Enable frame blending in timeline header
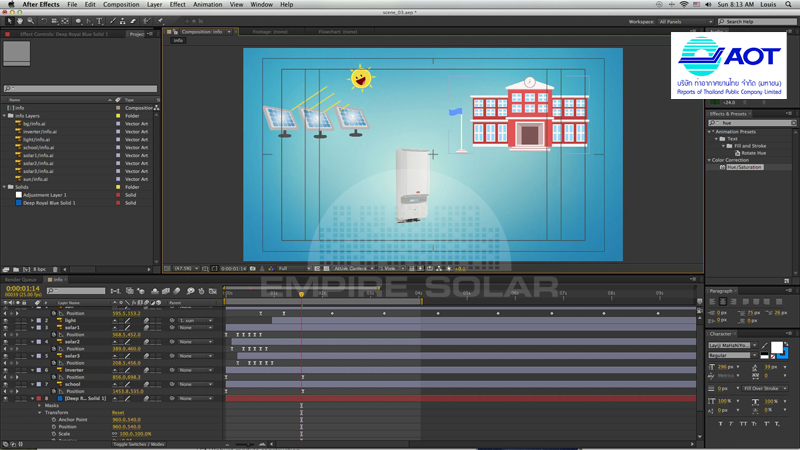 pos(166,291)
